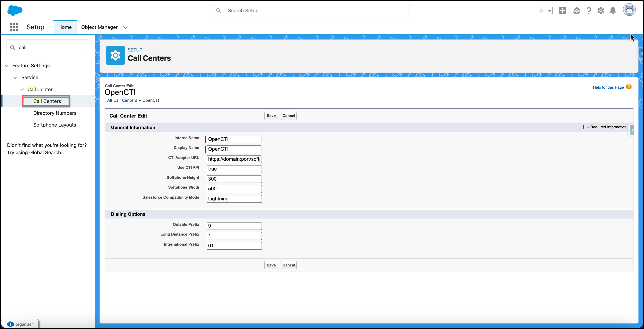Click the orange help icon beside Help link

pos(629,87)
